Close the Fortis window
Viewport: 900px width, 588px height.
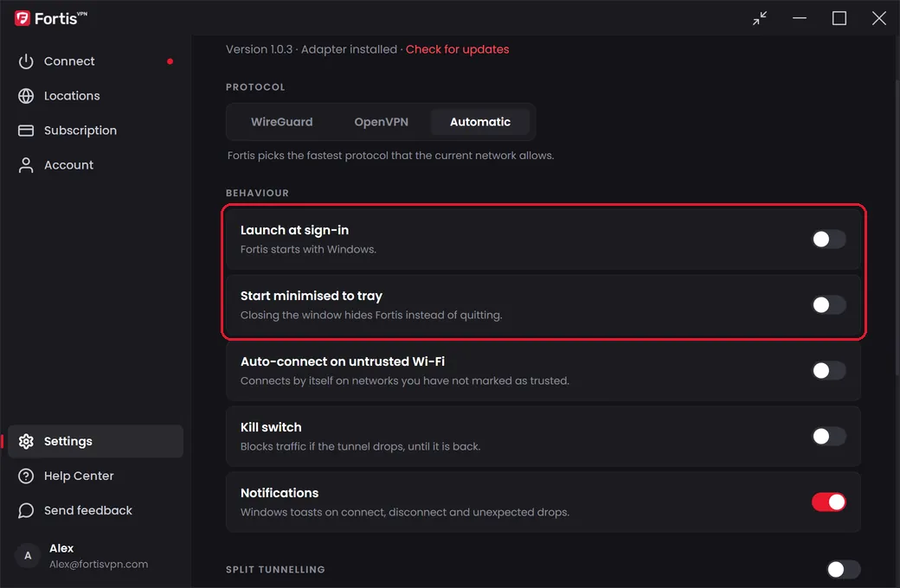[878, 18]
